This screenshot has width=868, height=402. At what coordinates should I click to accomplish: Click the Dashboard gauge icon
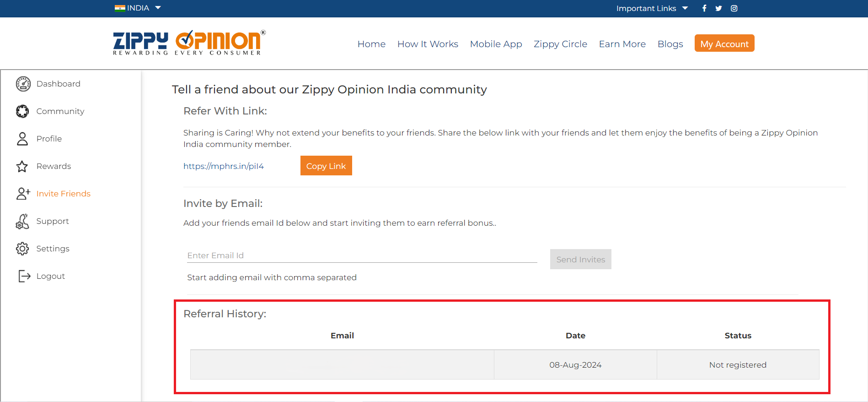click(23, 84)
